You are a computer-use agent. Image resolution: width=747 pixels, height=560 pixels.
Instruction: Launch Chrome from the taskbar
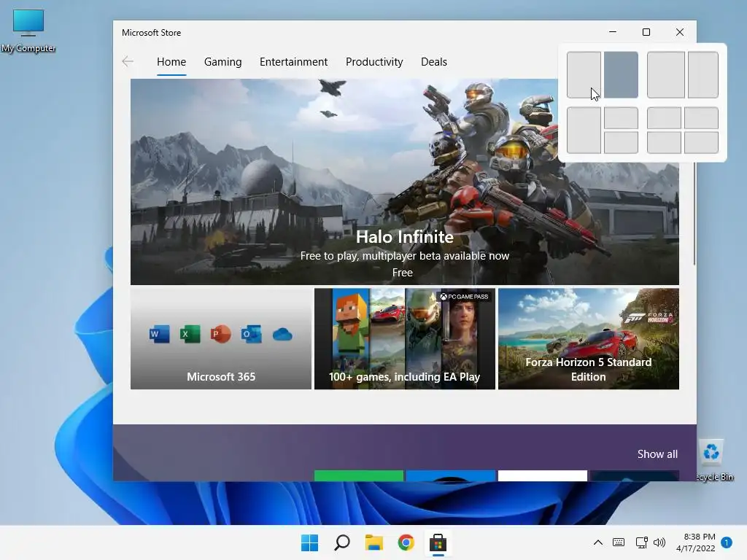tap(406, 542)
